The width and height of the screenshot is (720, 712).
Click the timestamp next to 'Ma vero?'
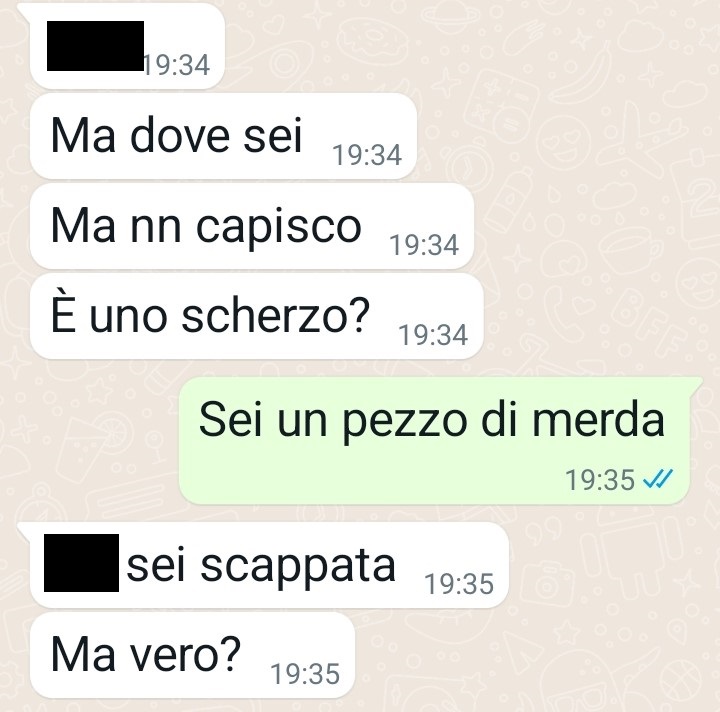(x=305, y=674)
